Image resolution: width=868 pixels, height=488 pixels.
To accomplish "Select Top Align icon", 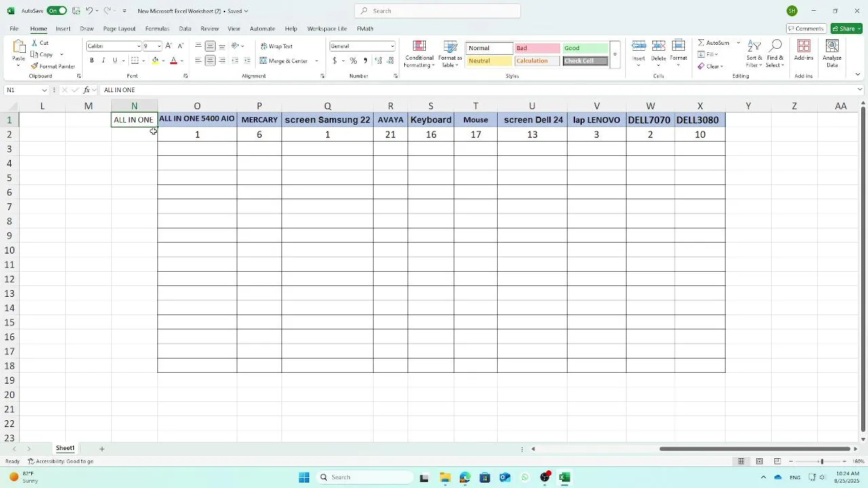I will point(198,46).
